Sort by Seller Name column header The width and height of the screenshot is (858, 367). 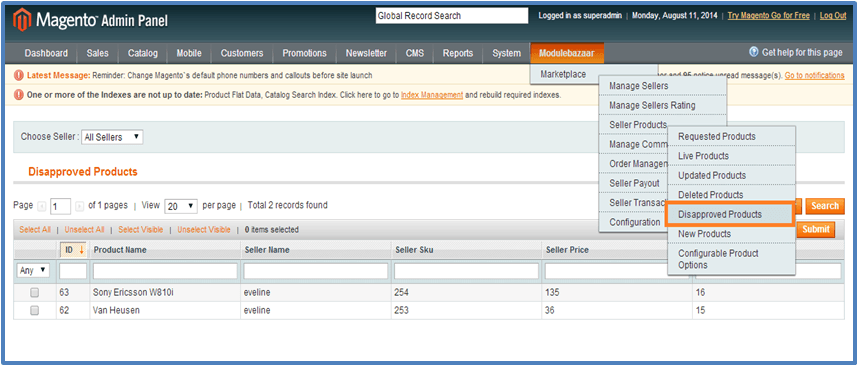(266, 250)
